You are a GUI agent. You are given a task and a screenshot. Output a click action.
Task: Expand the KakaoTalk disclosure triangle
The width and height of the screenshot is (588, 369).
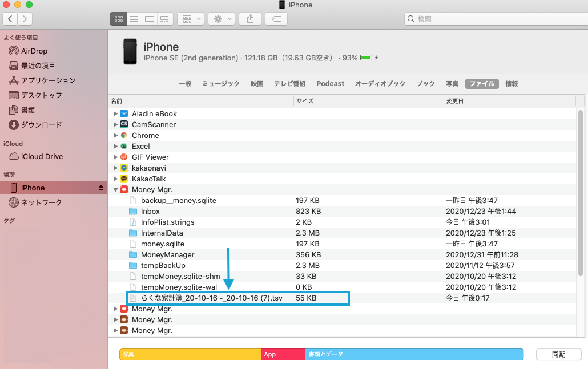pyautogui.click(x=115, y=179)
